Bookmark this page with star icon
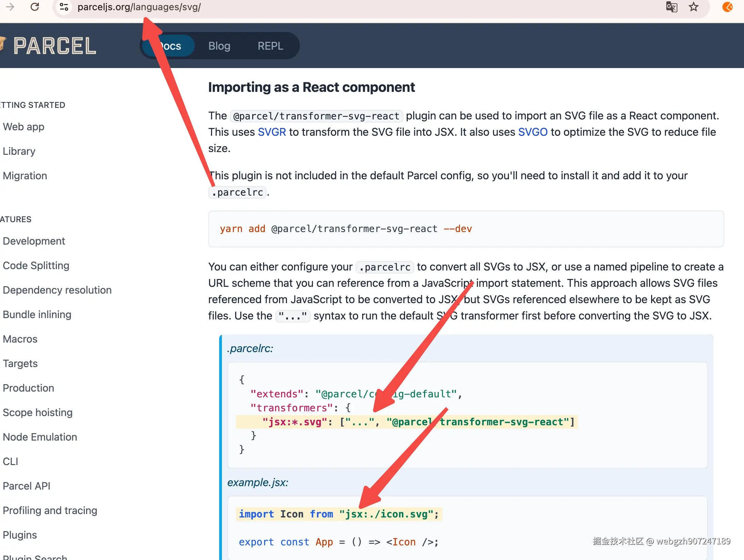Image resolution: width=744 pixels, height=560 pixels. pos(693,7)
